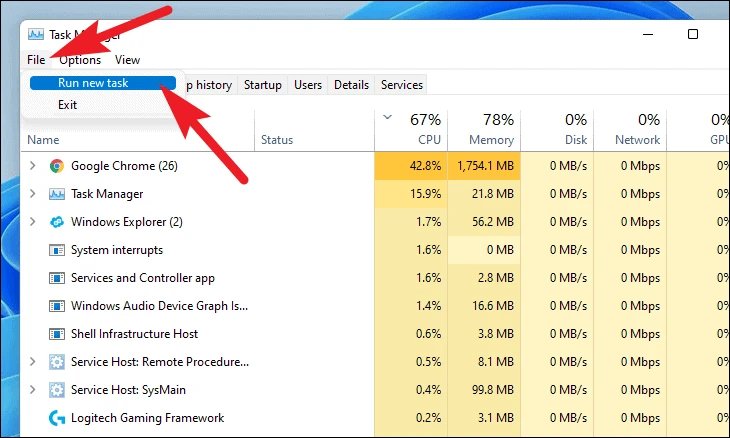Click the sort arrow above CPU column

[387, 117]
